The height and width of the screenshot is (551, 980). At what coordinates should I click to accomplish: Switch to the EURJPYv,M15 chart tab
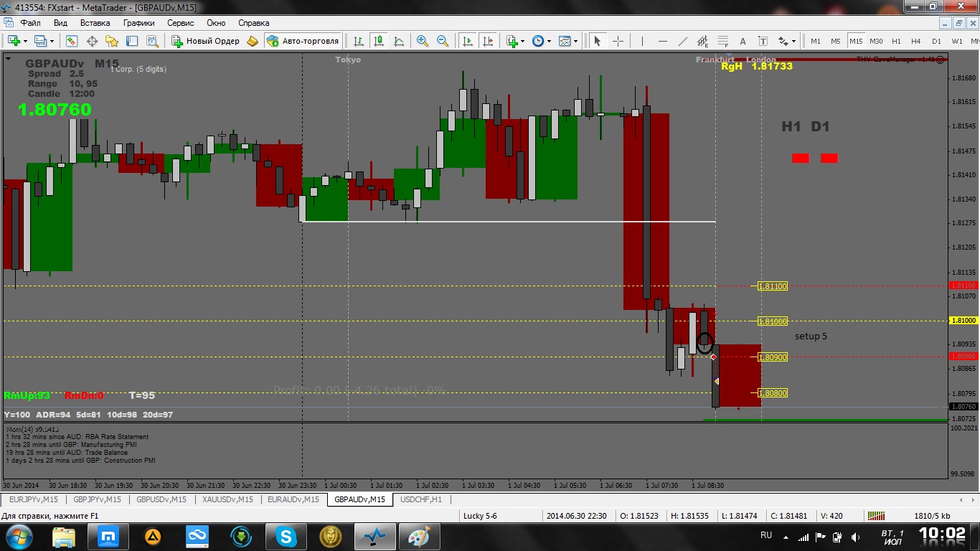click(x=34, y=499)
